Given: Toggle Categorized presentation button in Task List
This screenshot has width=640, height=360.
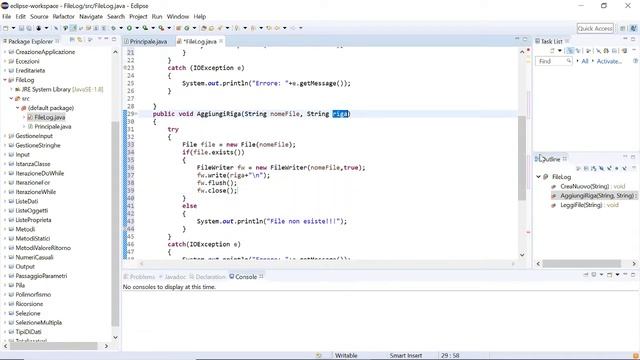Looking at the screenshot, I should click(570, 51).
